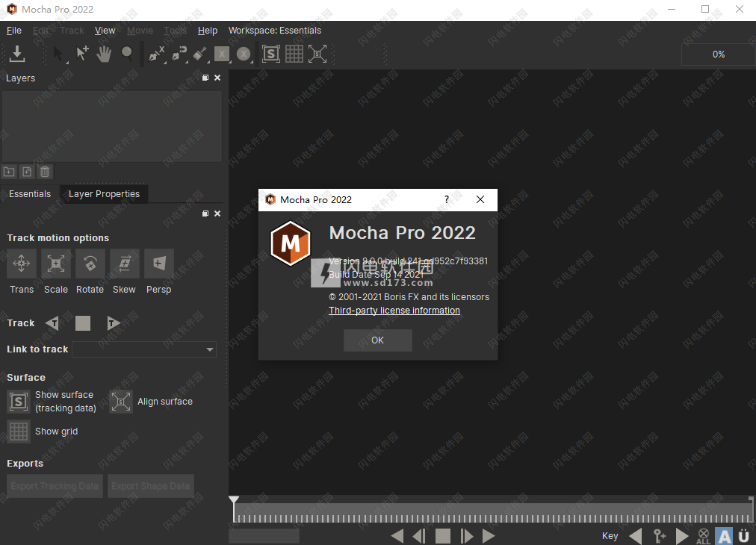Screen dimensions: 756x545
Task: Open Third-party license information link
Action: (394, 311)
